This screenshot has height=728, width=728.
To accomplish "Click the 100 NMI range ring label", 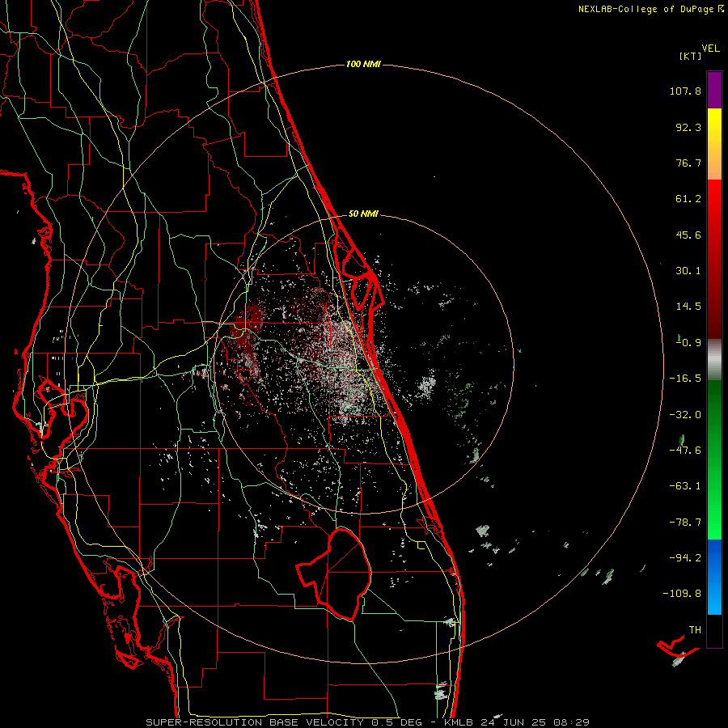I will 363,64.
